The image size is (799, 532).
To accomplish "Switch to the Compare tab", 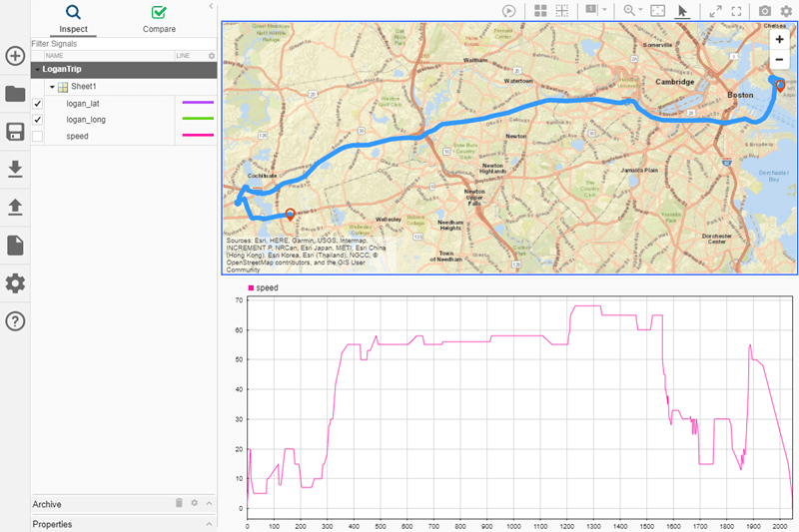I will point(159,19).
